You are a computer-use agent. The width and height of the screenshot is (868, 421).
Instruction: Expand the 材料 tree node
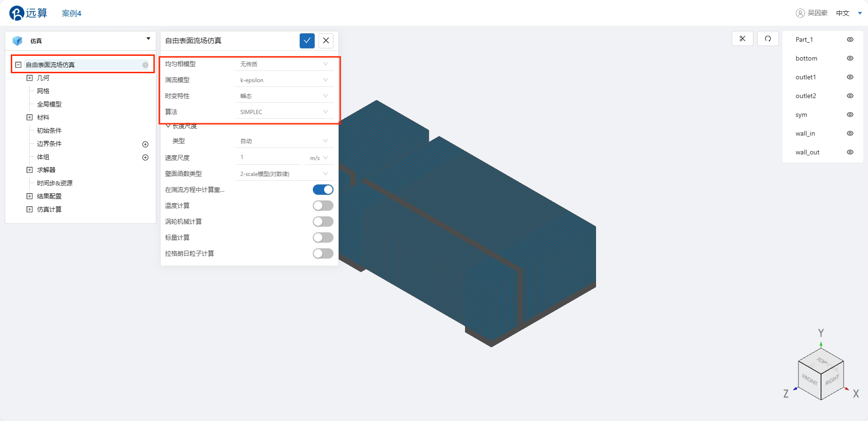click(x=30, y=117)
